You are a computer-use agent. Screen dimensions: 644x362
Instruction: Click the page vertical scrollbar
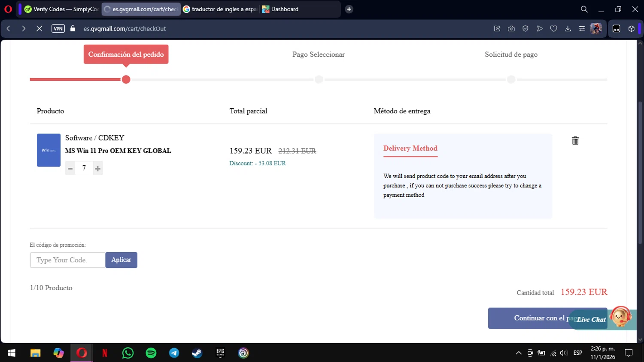640,172
